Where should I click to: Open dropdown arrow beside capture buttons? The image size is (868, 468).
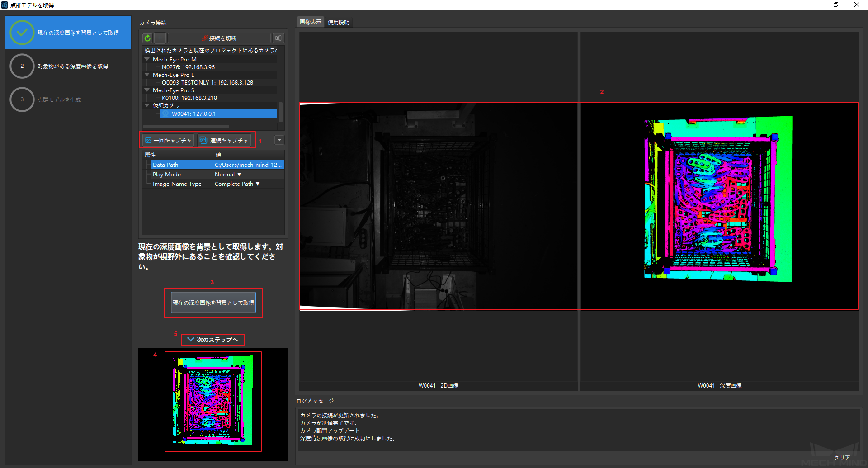[x=279, y=140]
